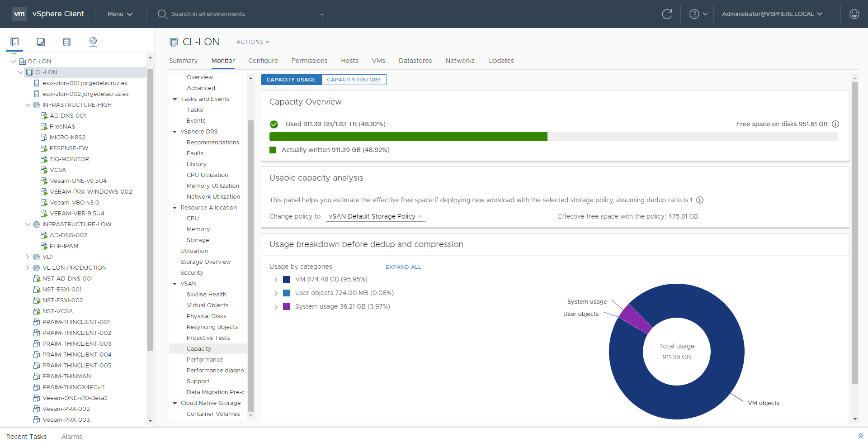
Task: Open the ACTIONS menu for CL-LON
Action: click(x=253, y=42)
